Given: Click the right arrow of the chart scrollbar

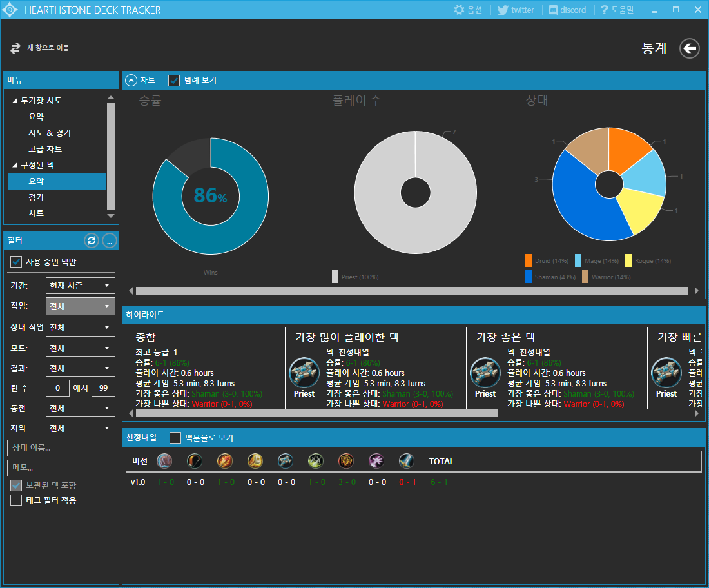Looking at the screenshot, I should pyautogui.click(x=697, y=291).
